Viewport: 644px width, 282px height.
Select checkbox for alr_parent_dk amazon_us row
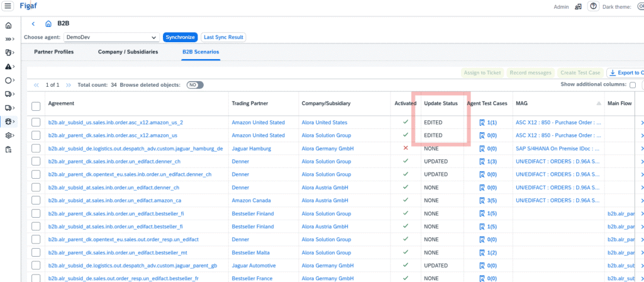pyautogui.click(x=36, y=135)
